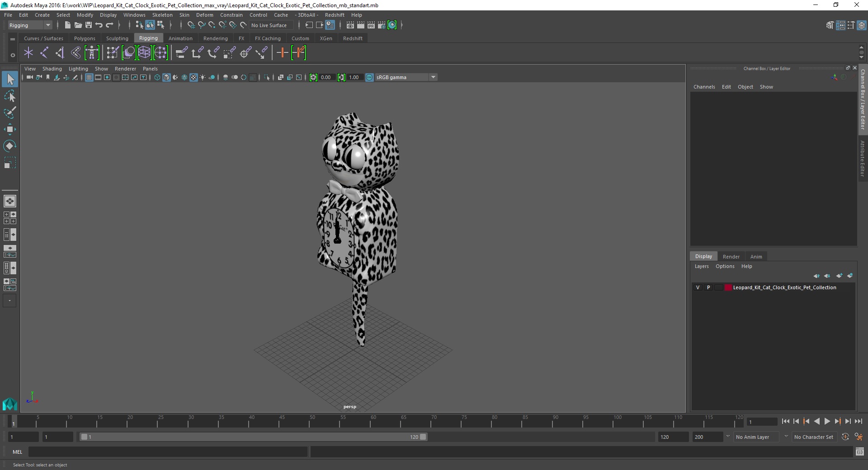
Task: Open Render View window icon
Action: (x=350, y=25)
